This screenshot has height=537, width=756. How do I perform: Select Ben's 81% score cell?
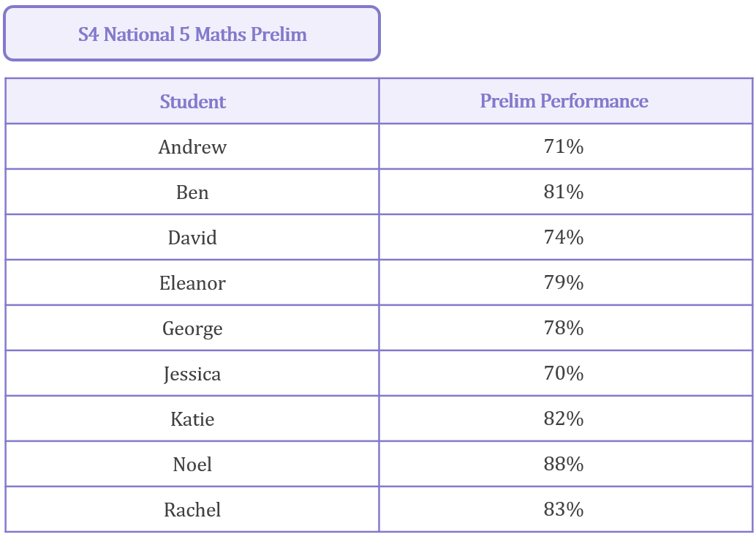(x=564, y=192)
